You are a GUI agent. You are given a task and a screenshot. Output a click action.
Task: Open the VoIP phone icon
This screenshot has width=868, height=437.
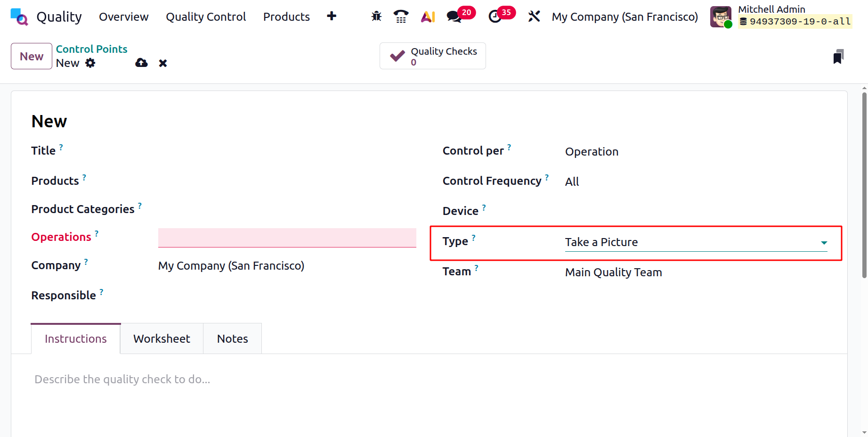[401, 16]
